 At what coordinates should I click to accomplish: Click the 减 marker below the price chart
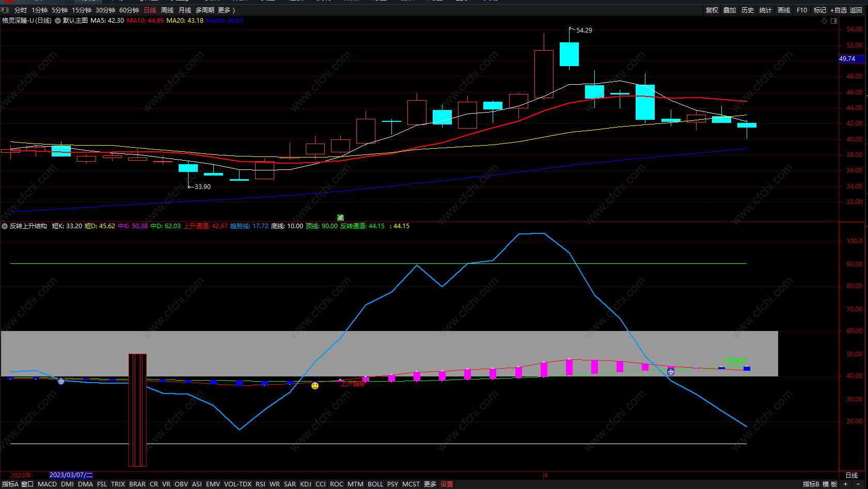click(340, 218)
